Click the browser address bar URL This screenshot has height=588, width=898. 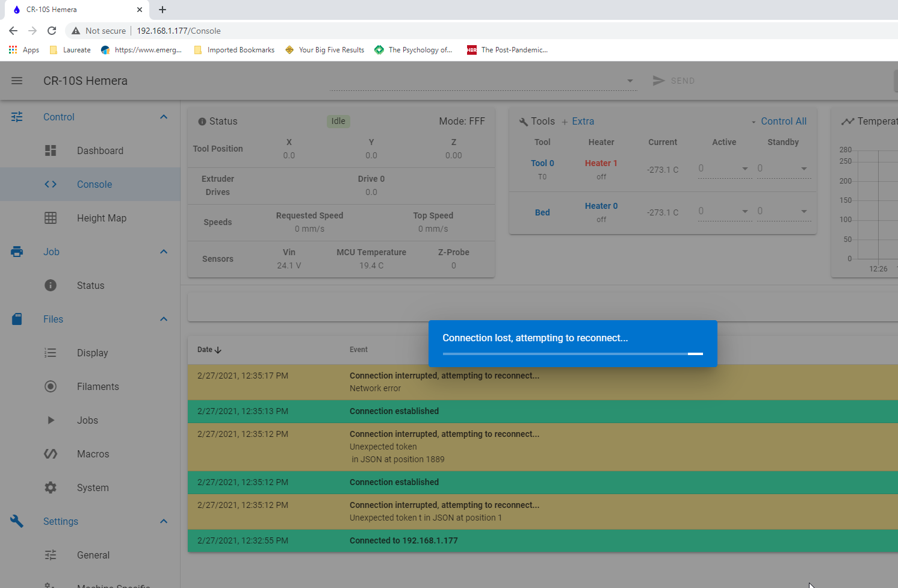point(178,31)
